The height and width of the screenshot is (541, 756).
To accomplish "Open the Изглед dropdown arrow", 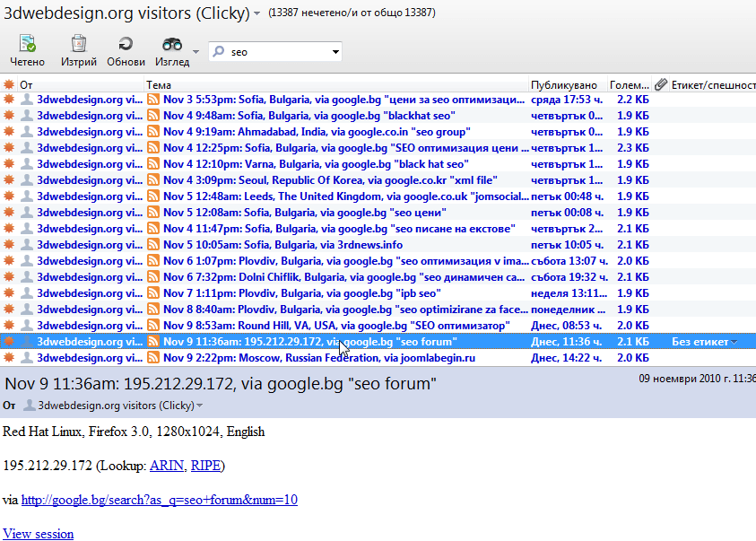I will click(196, 51).
